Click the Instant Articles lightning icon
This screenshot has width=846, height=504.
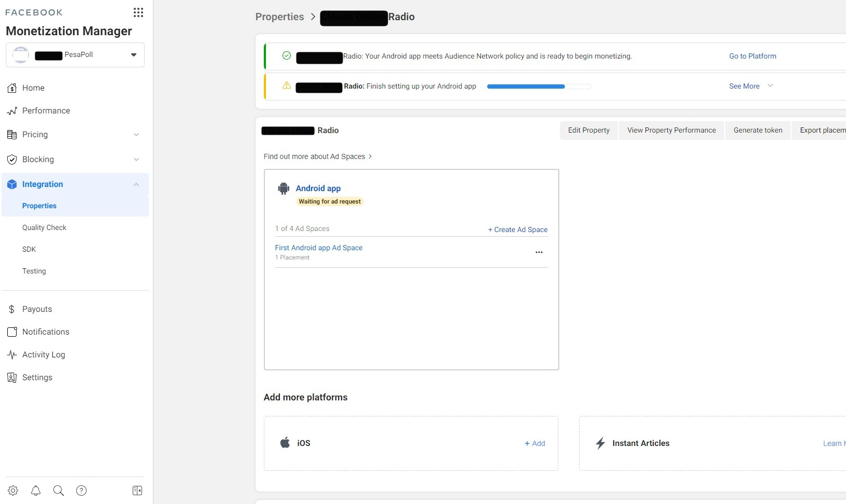coord(600,443)
